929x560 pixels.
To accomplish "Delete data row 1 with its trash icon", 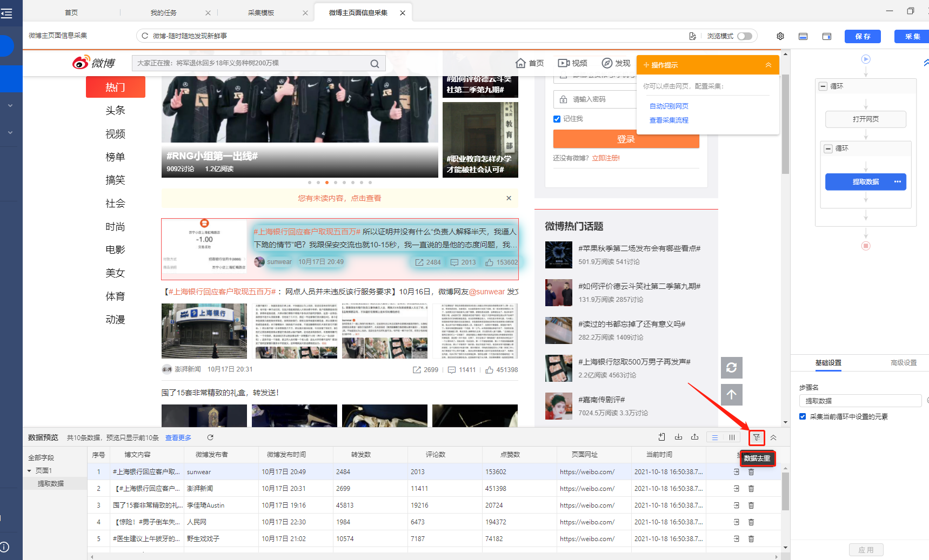I will coord(751,472).
